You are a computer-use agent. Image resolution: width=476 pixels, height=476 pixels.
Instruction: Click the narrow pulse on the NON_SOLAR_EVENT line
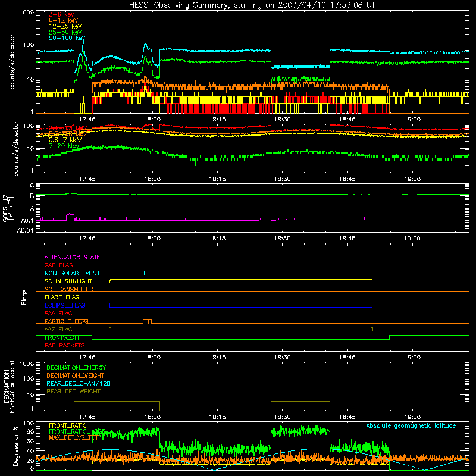point(145,273)
